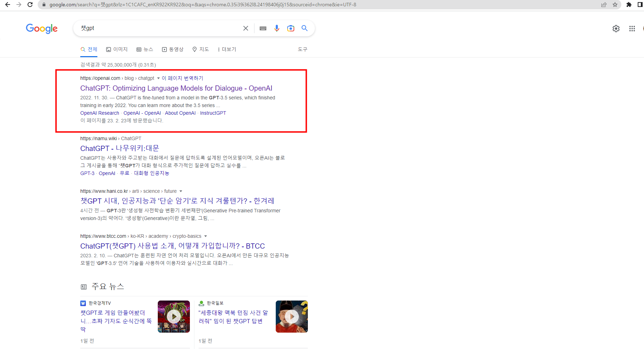
Task: Open the on-screen keyboard input tool
Action: pyautogui.click(x=263, y=28)
